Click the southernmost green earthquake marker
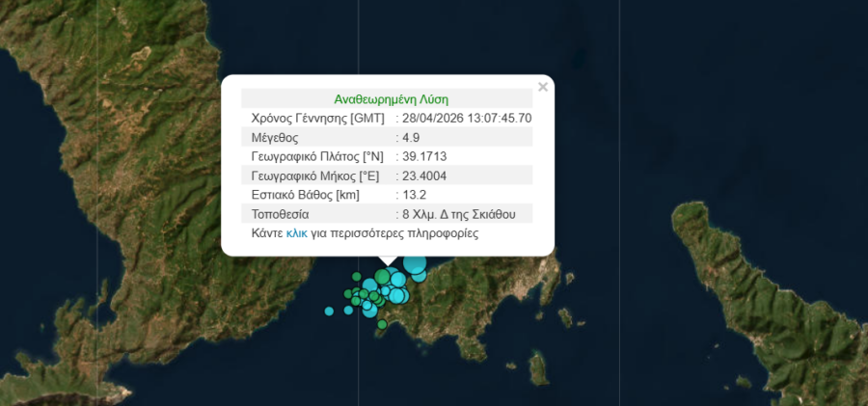 [x=382, y=324]
